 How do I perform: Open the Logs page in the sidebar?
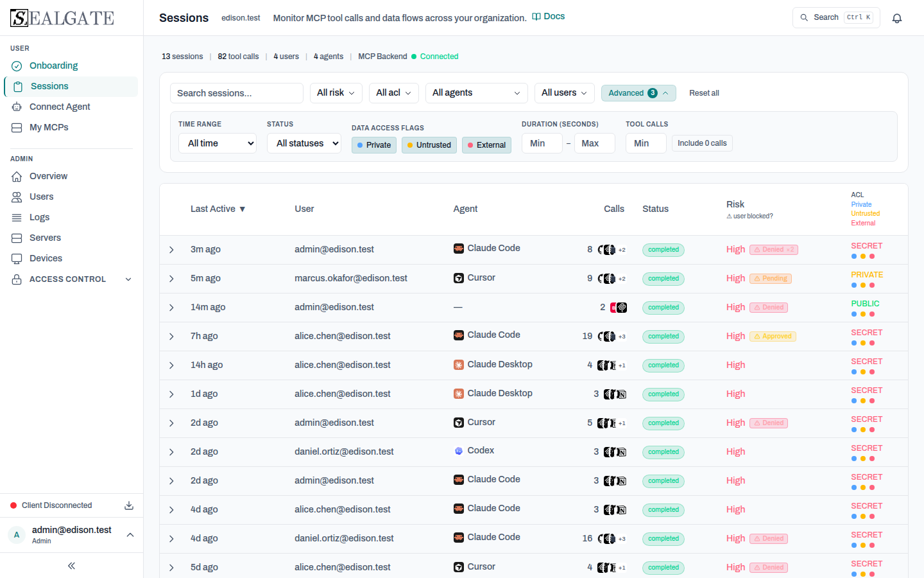pyautogui.click(x=71, y=217)
